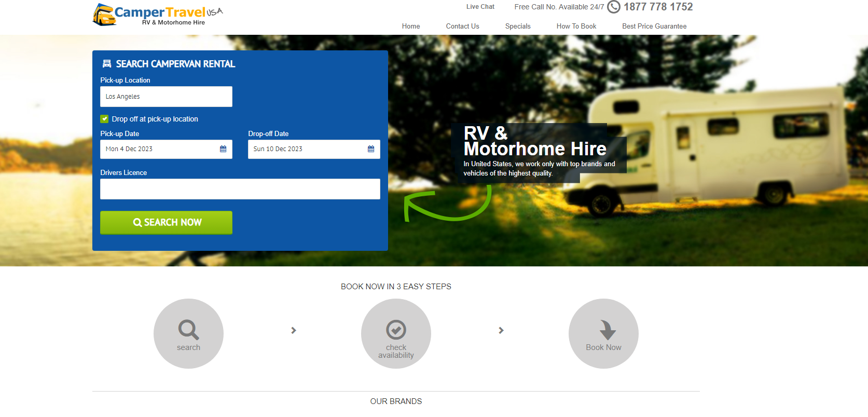Open the Drop-off Date field Sun 10 Dec 2023
This screenshot has width=868, height=417.
tap(314, 149)
